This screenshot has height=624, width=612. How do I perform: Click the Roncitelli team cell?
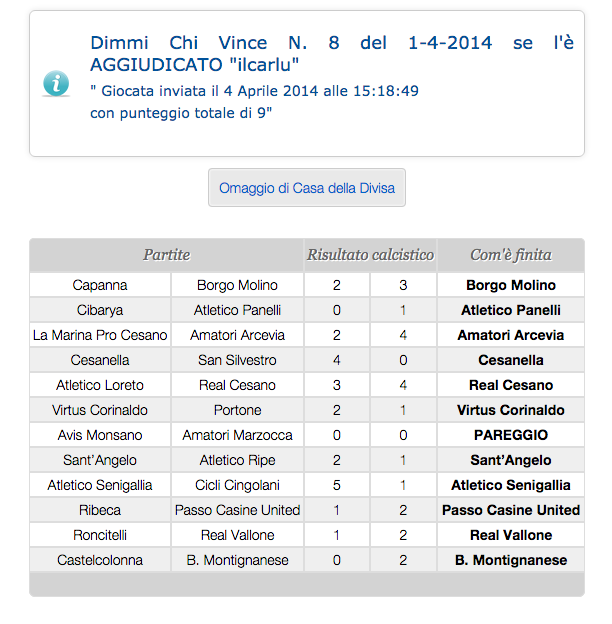[100, 535]
